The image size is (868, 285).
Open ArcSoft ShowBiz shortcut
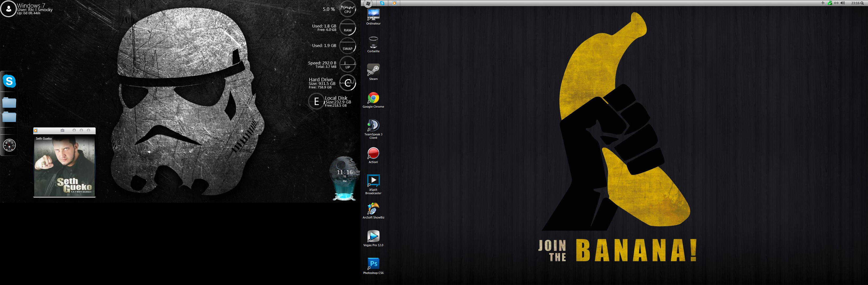coord(373,211)
